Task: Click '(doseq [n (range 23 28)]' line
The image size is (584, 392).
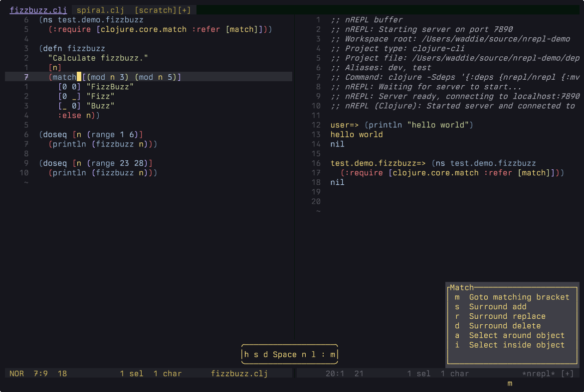Action: (96, 163)
